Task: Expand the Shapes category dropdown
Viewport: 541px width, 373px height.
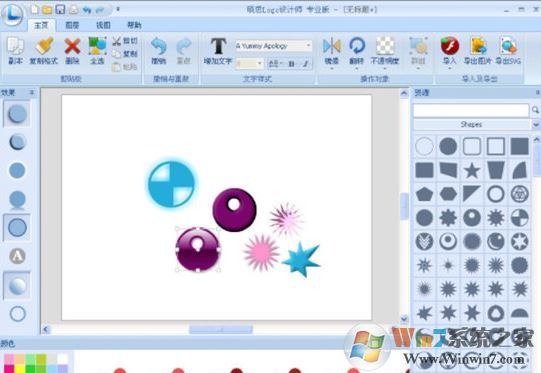Action: [x=536, y=124]
